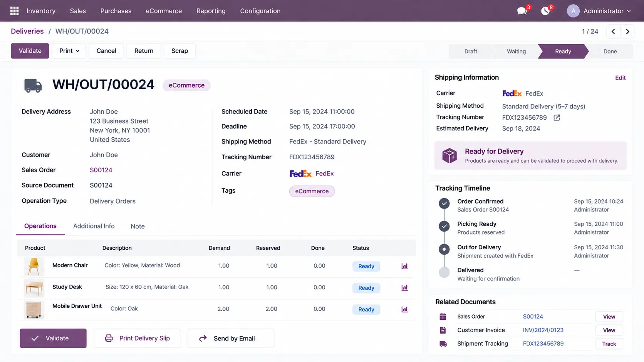Open the Sales menu

[x=78, y=11]
